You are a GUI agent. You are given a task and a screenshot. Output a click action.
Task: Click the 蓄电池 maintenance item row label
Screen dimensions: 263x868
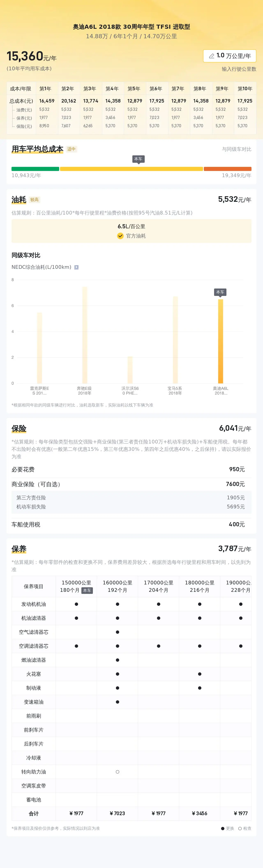34,800
